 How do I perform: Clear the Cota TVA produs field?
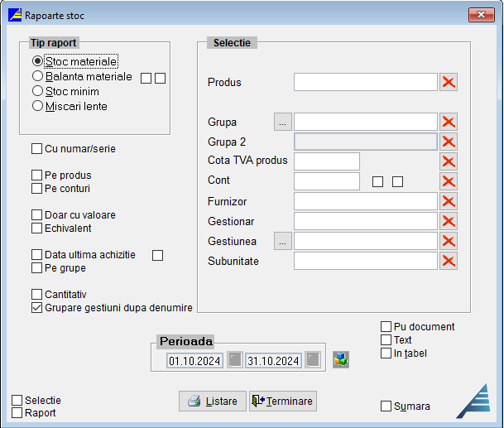click(x=449, y=161)
